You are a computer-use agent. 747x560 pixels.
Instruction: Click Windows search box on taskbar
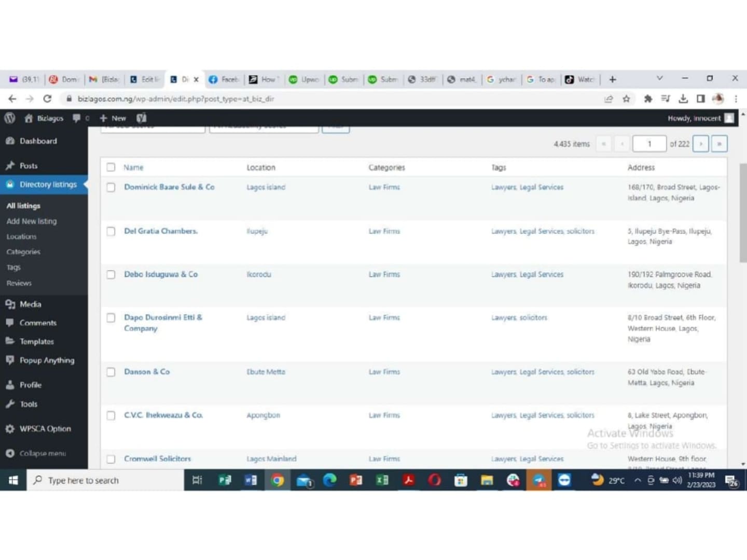[x=105, y=480]
